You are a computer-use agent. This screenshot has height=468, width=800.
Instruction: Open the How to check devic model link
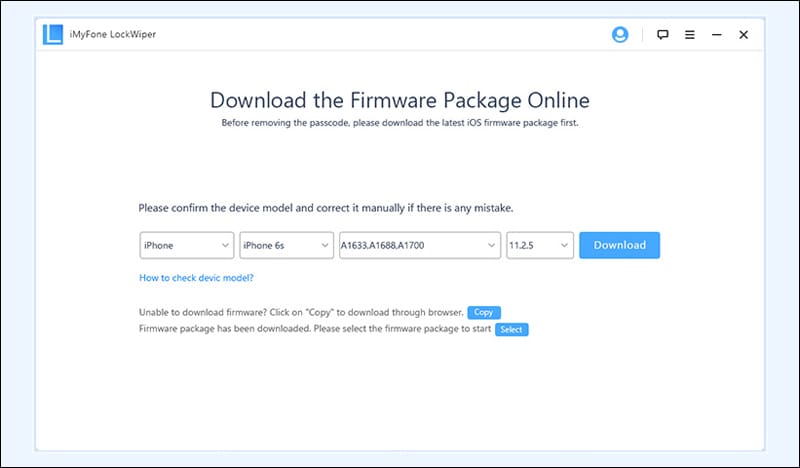tap(196, 278)
